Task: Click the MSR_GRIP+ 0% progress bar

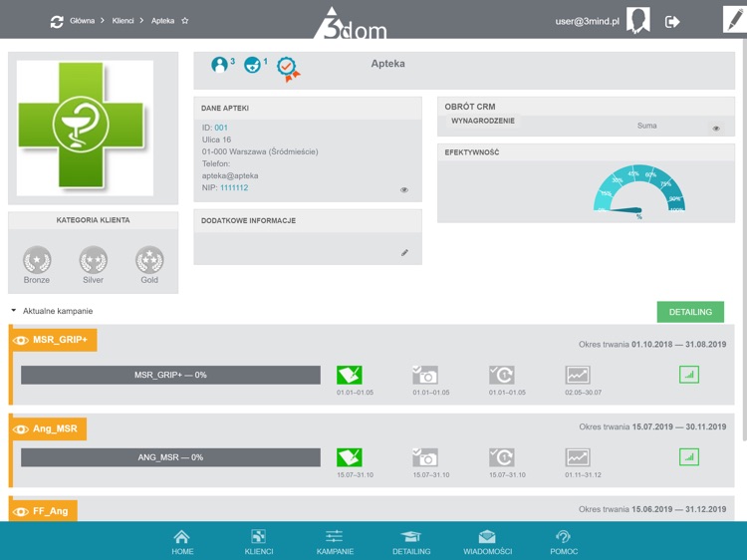Action: tap(170, 375)
